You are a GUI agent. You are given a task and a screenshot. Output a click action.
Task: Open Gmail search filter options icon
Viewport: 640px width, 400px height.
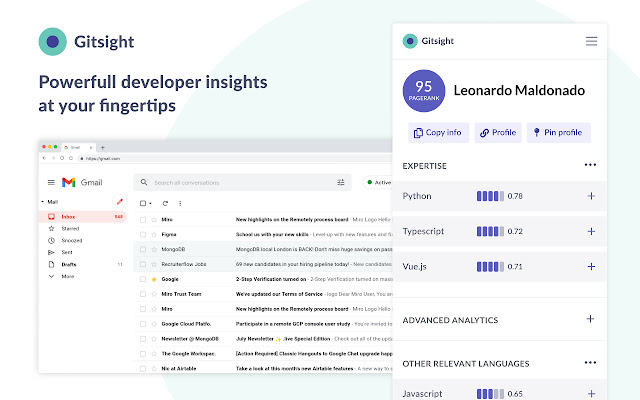click(341, 182)
